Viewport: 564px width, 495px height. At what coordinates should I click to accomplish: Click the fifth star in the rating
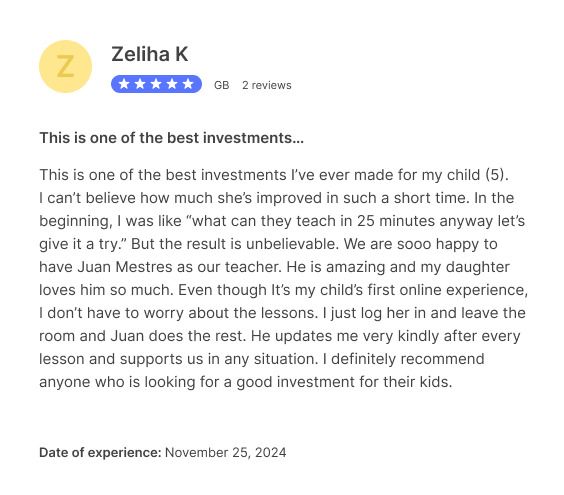188,84
